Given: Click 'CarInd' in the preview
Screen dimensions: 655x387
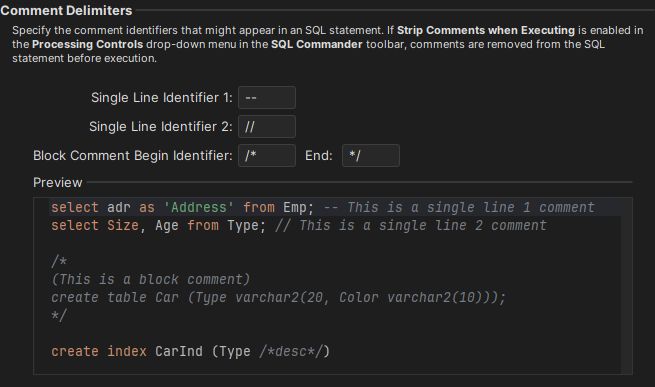Looking at the screenshot, I should pyautogui.click(x=179, y=351).
